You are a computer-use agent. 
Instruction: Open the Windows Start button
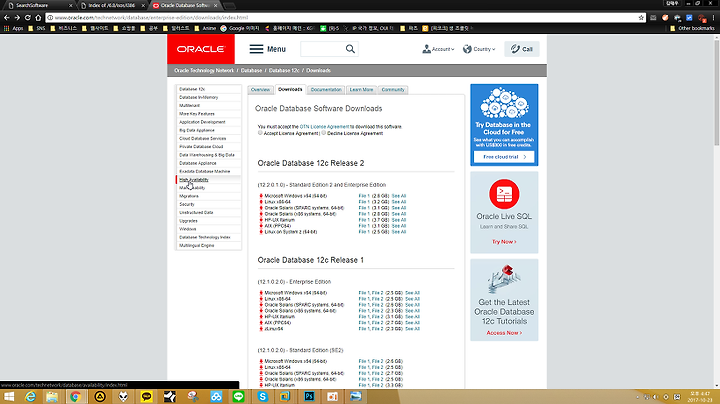9,397
